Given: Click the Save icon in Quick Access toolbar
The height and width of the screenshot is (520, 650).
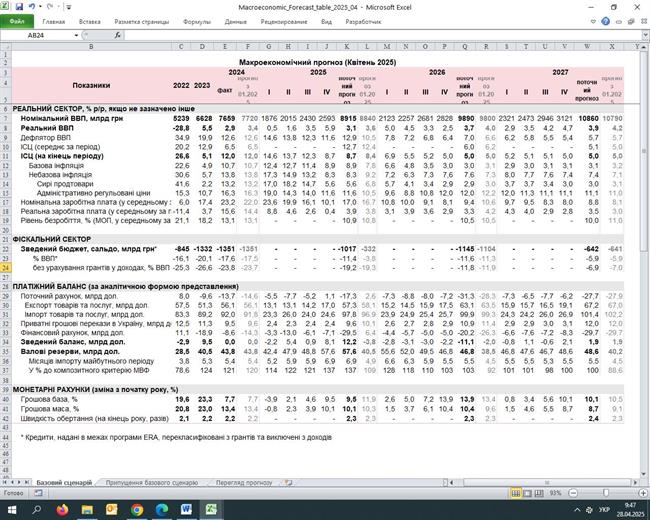Looking at the screenshot, I should pyautogui.click(x=19, y=7).
